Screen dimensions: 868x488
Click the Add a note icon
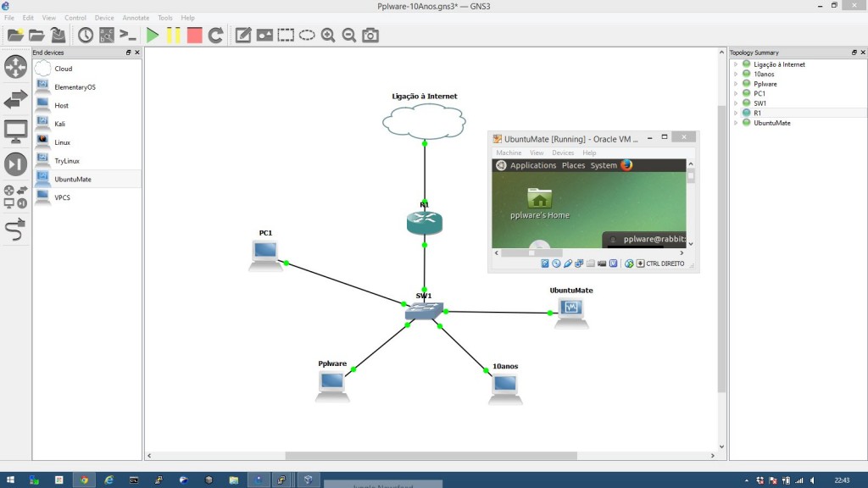[243, 36]
